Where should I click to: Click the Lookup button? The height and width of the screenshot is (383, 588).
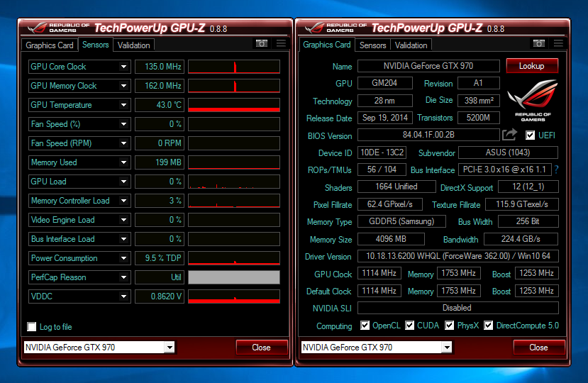click(532, 66)
